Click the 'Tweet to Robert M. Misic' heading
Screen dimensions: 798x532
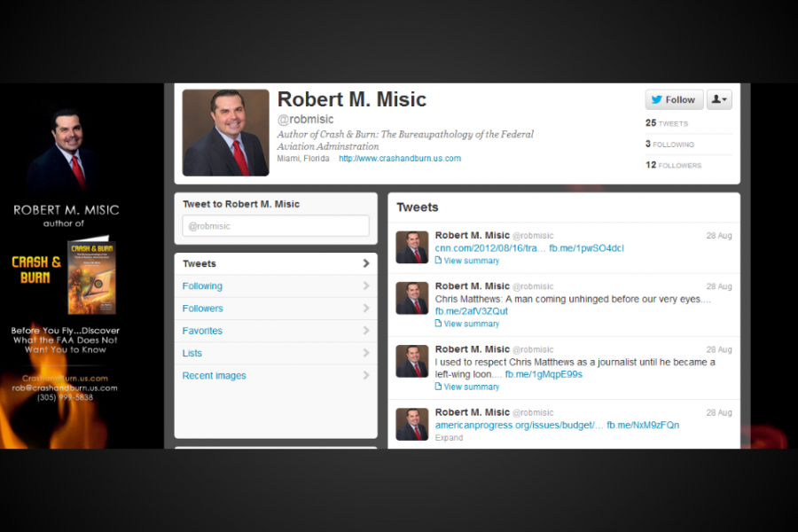pos(241,204)
